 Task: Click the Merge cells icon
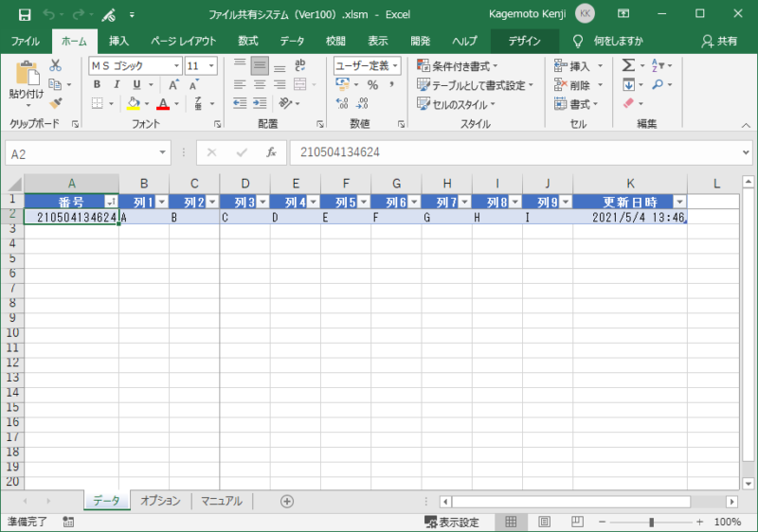[299, 84]
